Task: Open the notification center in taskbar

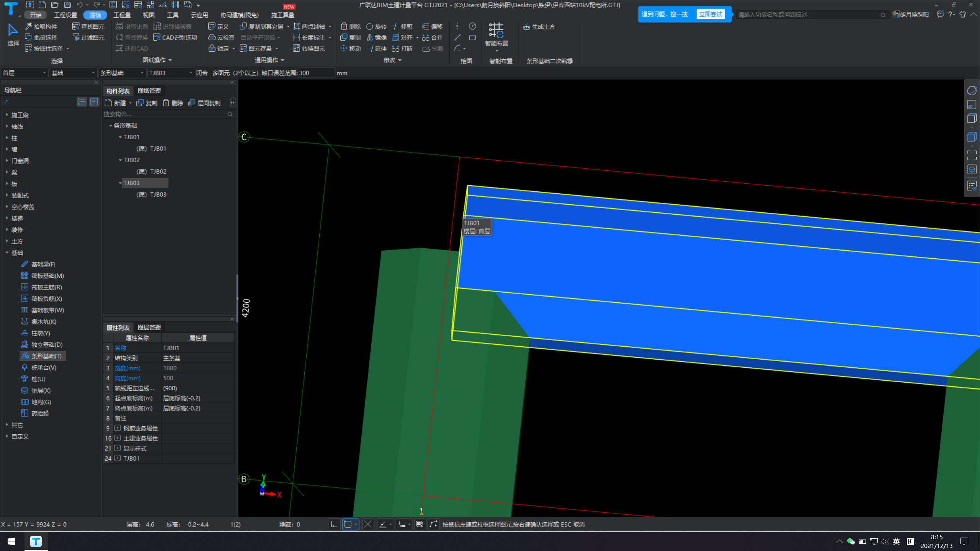Action: click(x=964, y=541)
